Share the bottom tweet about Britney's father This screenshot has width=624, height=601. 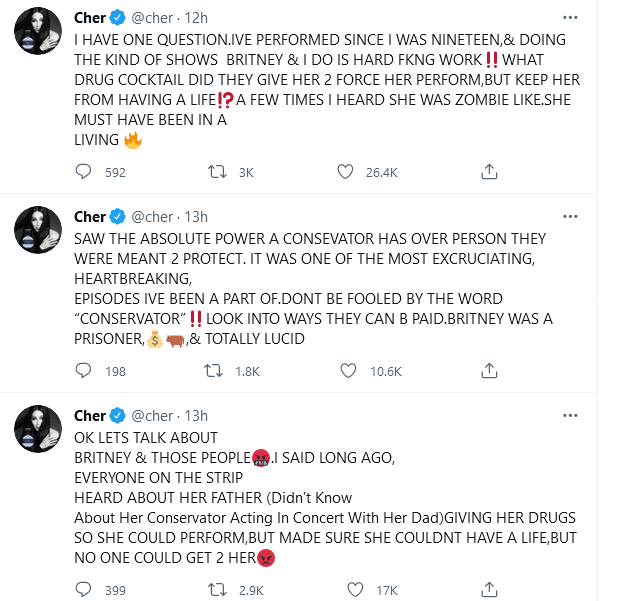(489, 590)
